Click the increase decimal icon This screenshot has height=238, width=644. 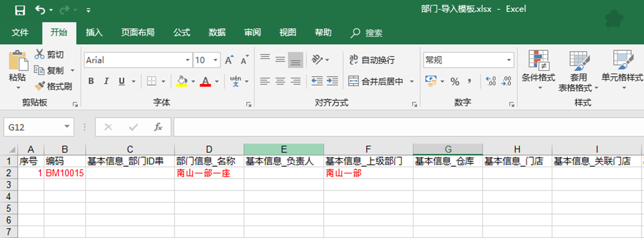click(491, 81)
